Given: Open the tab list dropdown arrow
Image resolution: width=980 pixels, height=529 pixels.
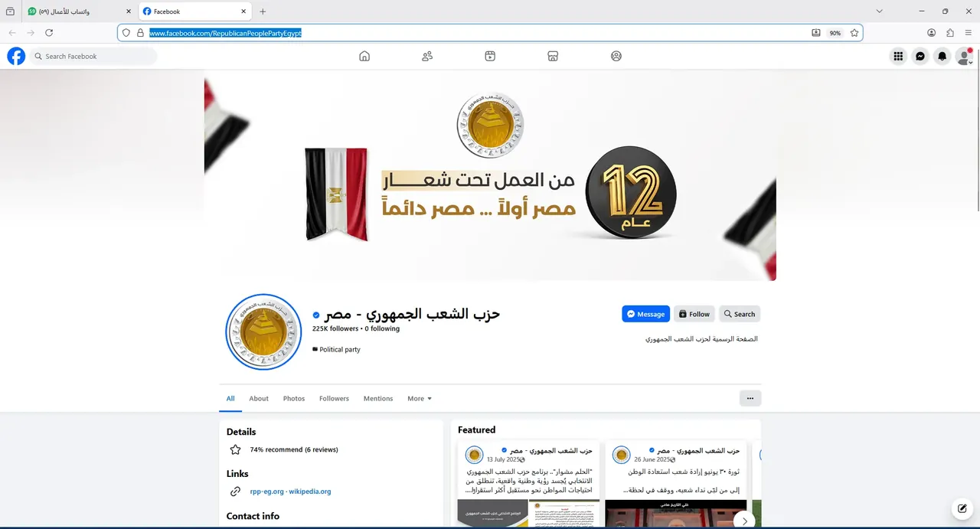Looking at the screenshot, I should (880, 11).
